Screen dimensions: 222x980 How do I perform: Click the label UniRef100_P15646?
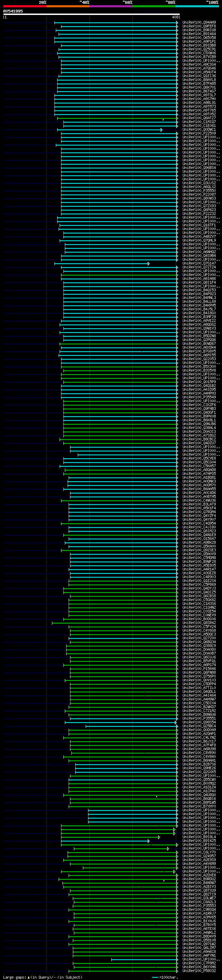(199, 669)
